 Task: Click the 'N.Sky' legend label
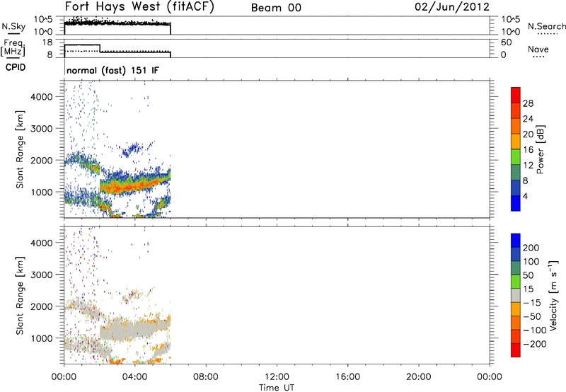(x=13, y=26)
